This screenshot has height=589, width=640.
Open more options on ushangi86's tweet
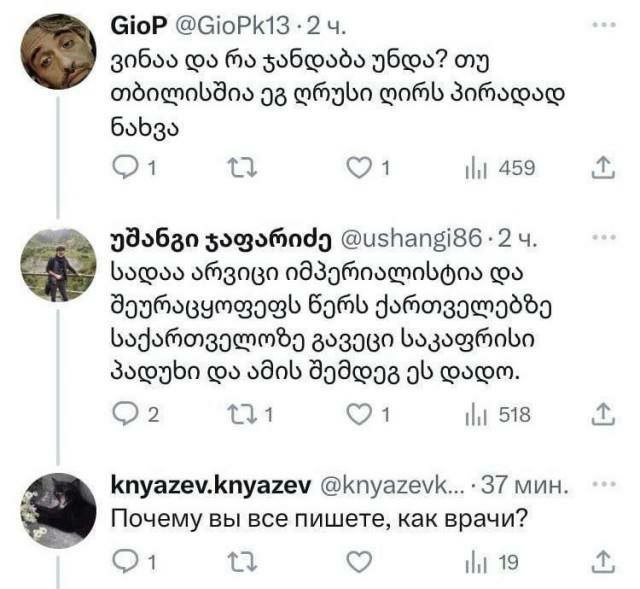click(x=602, y=239)
